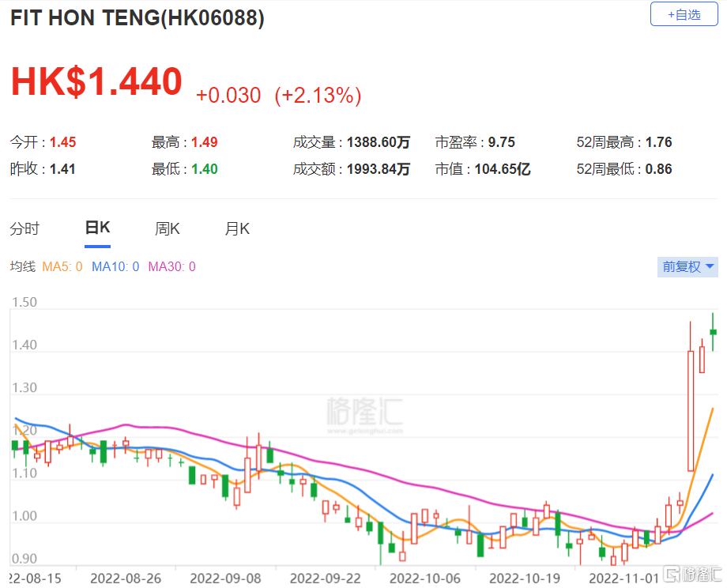Switch to the 分时 chart tab
The image size is (727, 588).
(25, 228)
